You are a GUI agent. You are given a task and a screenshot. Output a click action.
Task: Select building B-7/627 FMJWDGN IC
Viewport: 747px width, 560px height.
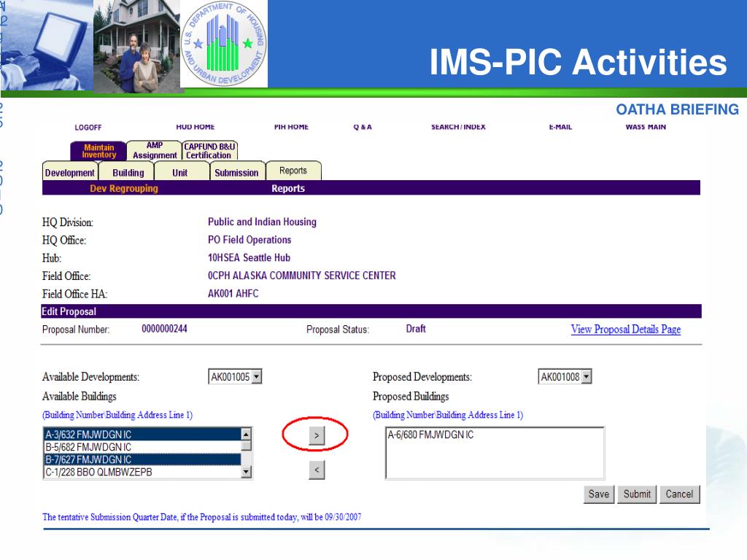click(x=142, y=459)
